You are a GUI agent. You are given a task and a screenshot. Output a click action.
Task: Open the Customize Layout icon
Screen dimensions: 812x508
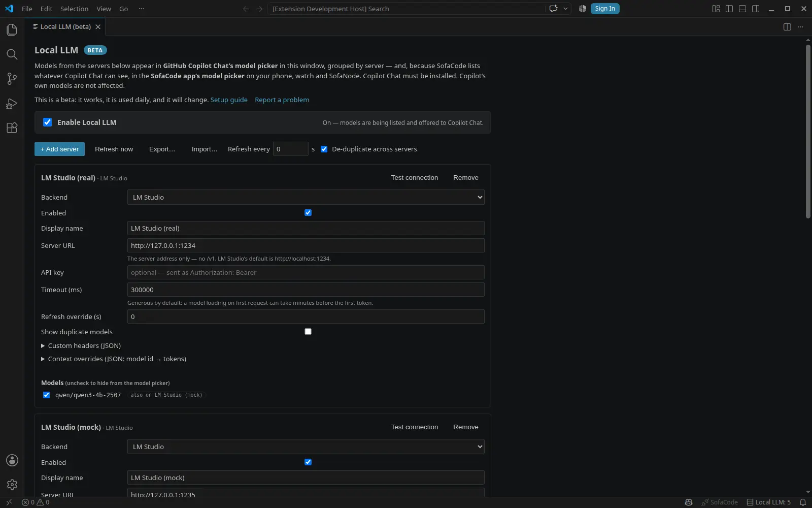tap(716, 9)
